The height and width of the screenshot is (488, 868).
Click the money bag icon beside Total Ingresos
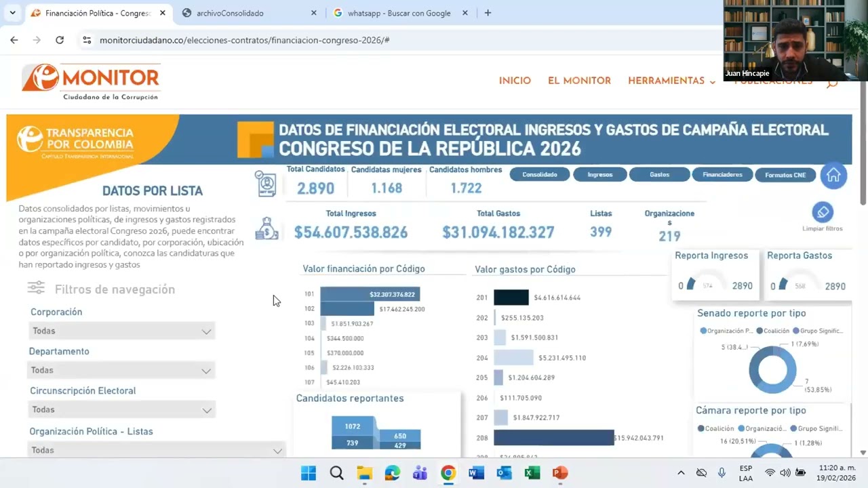[267, 228]
